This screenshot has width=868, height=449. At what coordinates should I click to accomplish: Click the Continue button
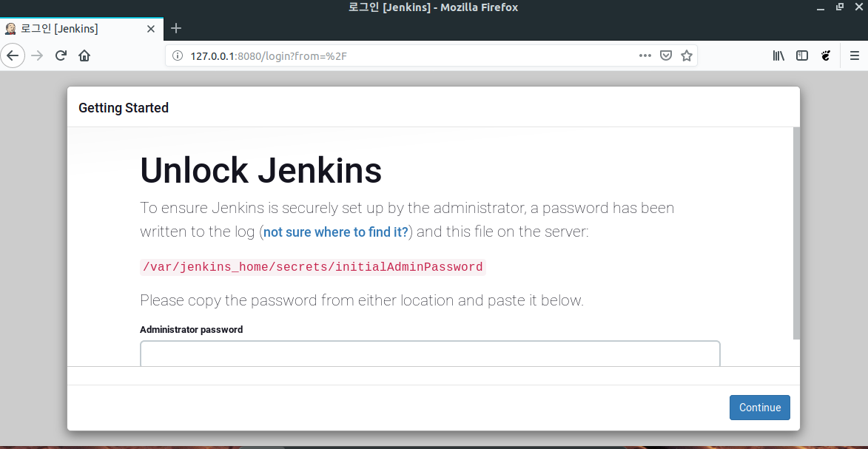coord(759,408)
